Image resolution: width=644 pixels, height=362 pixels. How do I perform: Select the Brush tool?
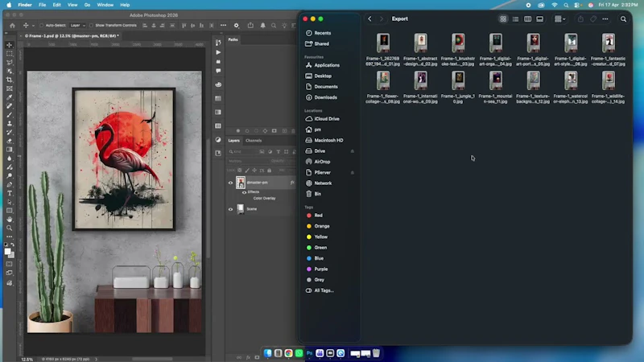10,115
